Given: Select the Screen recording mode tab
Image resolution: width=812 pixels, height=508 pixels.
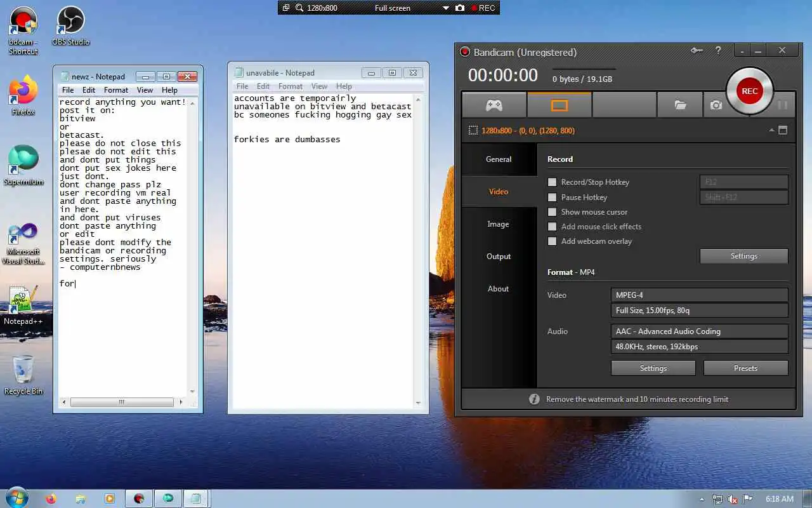Looking at the screenshot, I should [x=559, y=105].
